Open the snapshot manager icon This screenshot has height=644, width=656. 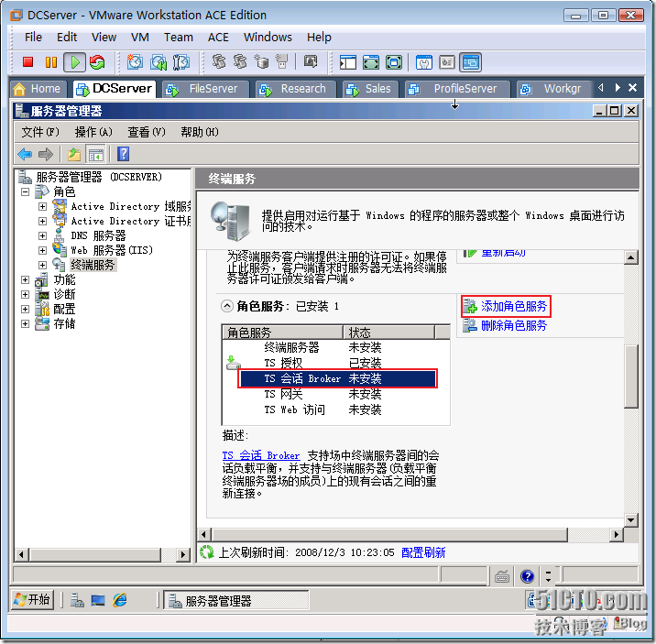181,62
